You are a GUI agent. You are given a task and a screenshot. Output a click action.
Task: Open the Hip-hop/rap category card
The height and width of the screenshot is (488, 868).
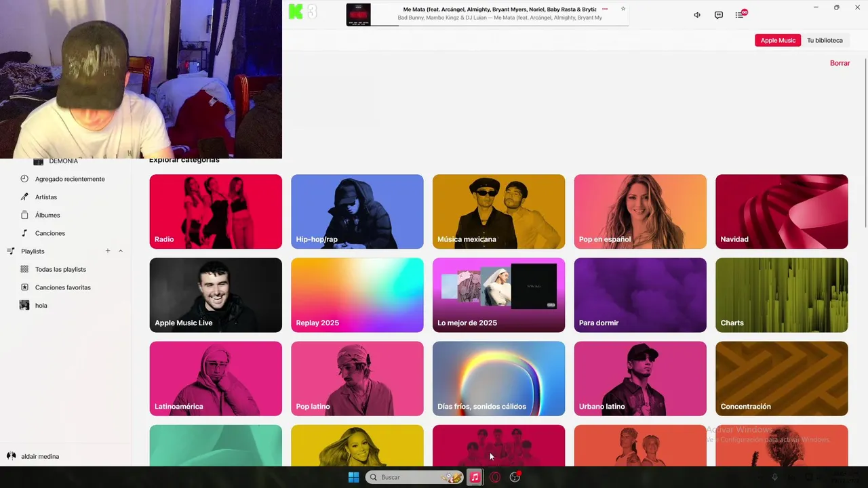(357, 211)
